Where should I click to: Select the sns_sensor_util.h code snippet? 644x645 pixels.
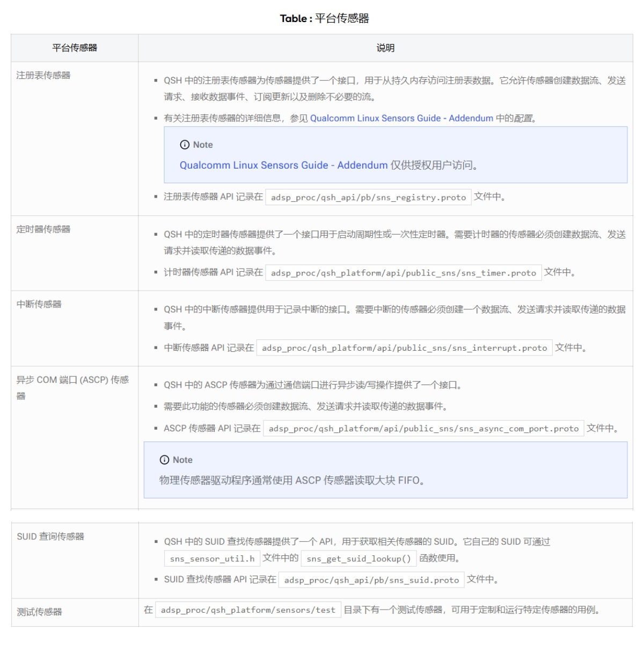click(212, 559)
